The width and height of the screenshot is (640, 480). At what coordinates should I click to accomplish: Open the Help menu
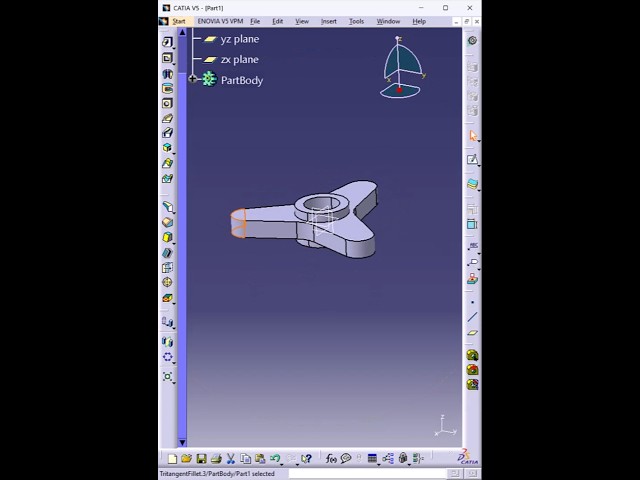(419, 21)
